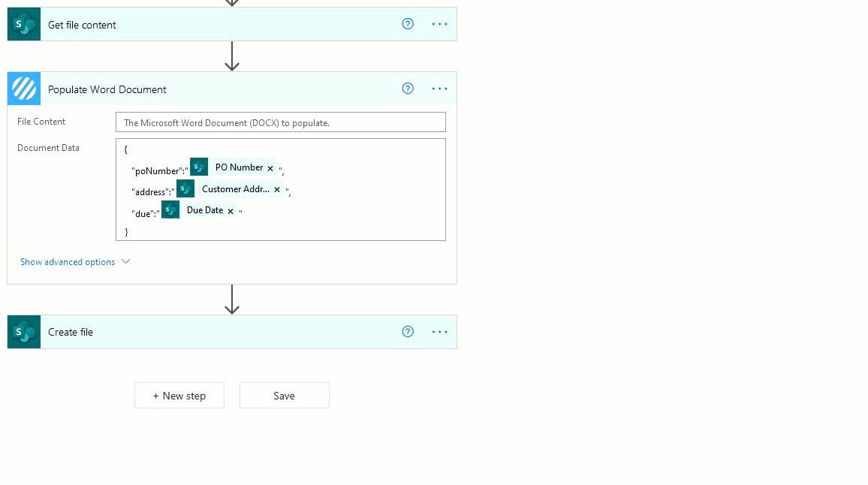
Task: Open the more options menu for Get file content
Action: pos(439,24)
